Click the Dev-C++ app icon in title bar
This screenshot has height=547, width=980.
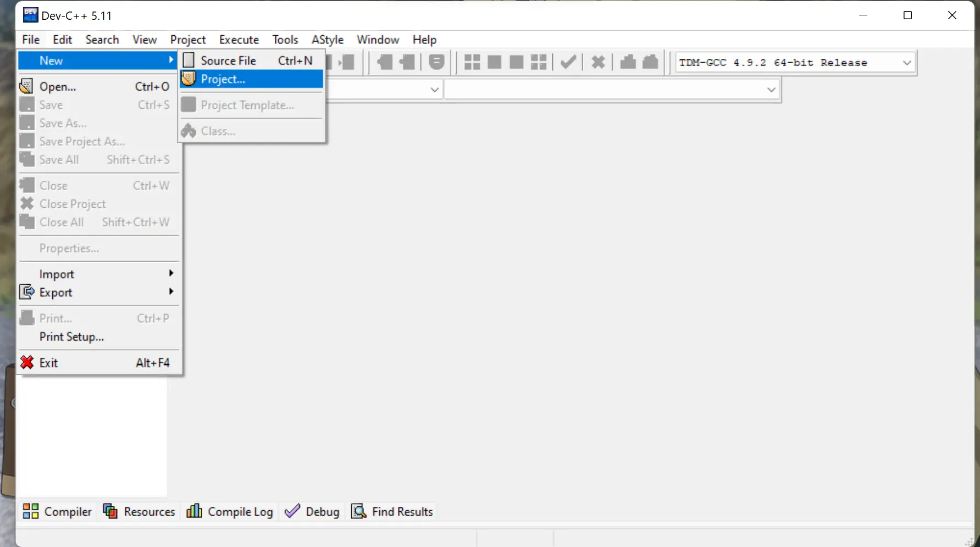click(x=30, y=15)
